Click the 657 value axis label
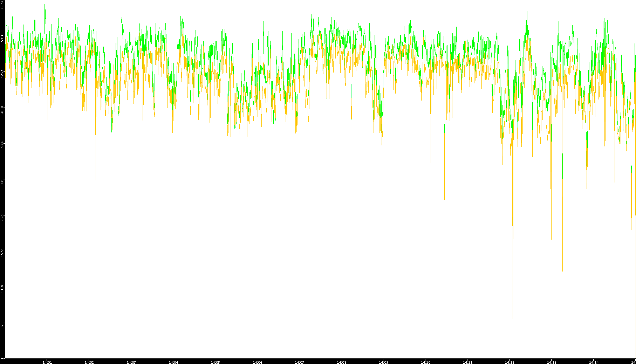The width and height of the screenshot is (636, 364). coord(2,324)
